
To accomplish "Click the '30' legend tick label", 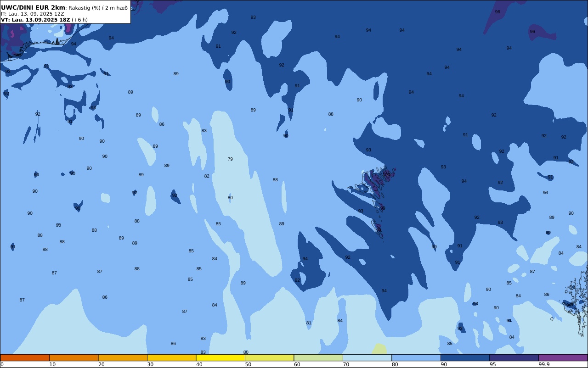I will (x=150, y=364).
